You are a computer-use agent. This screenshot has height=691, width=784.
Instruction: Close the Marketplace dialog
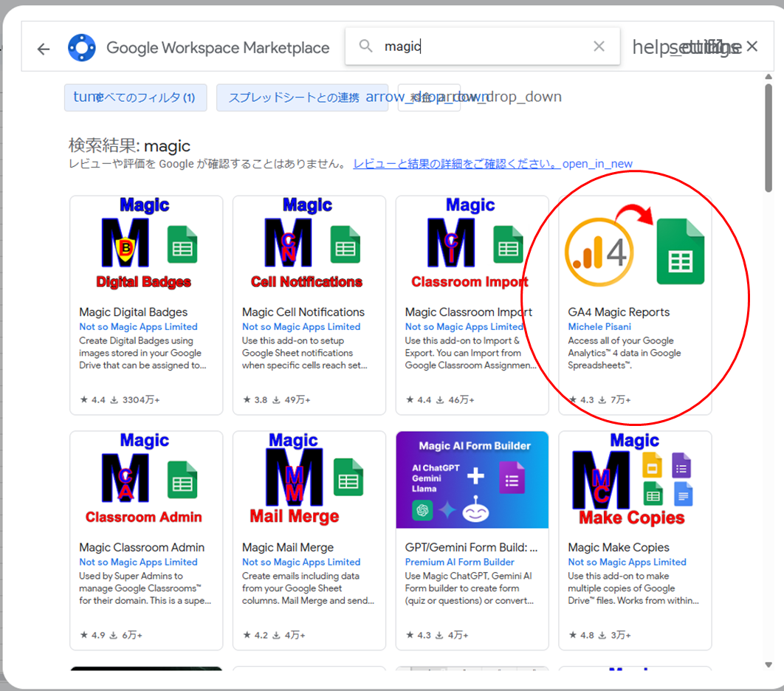pos(752,47)
